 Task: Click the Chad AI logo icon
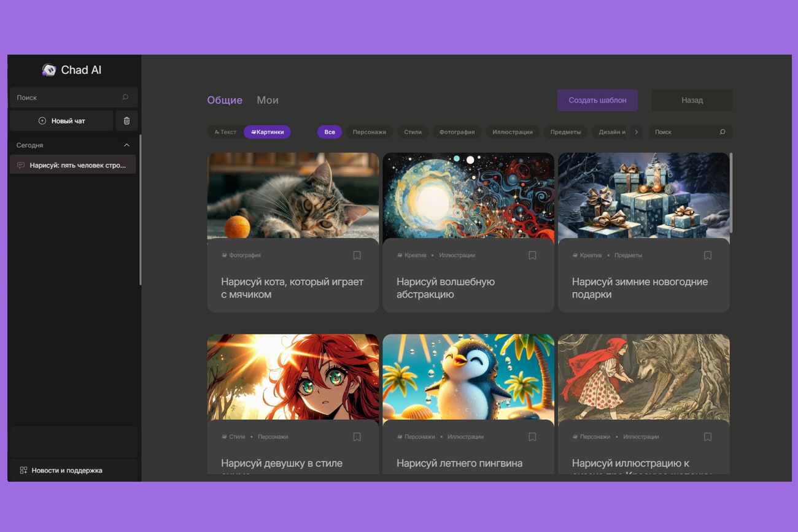coord(49,70)
